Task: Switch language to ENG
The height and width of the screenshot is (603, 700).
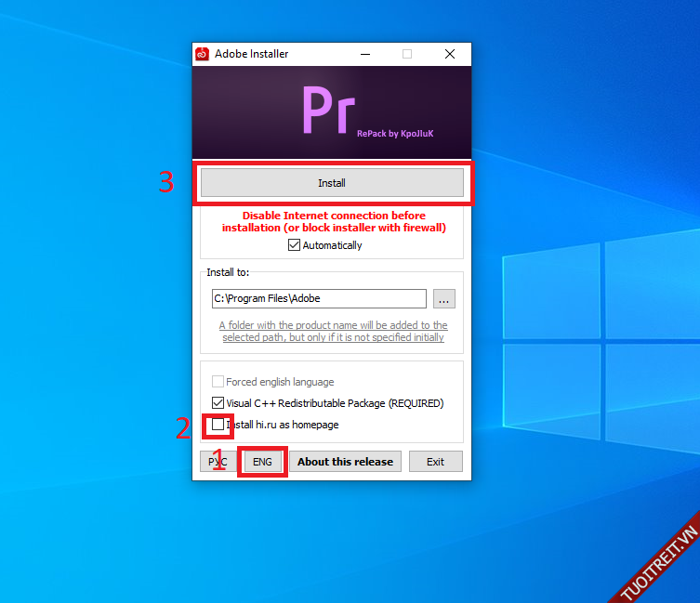Action: point(262,462)
